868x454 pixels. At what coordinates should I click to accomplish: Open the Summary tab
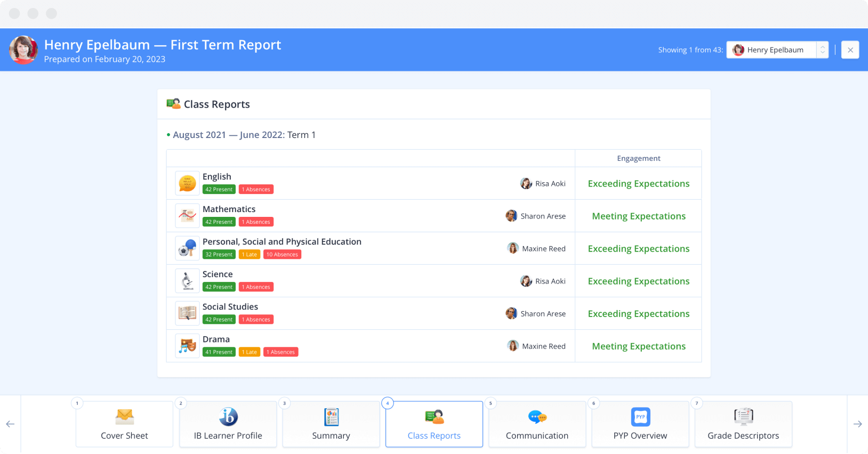point(331,424)
